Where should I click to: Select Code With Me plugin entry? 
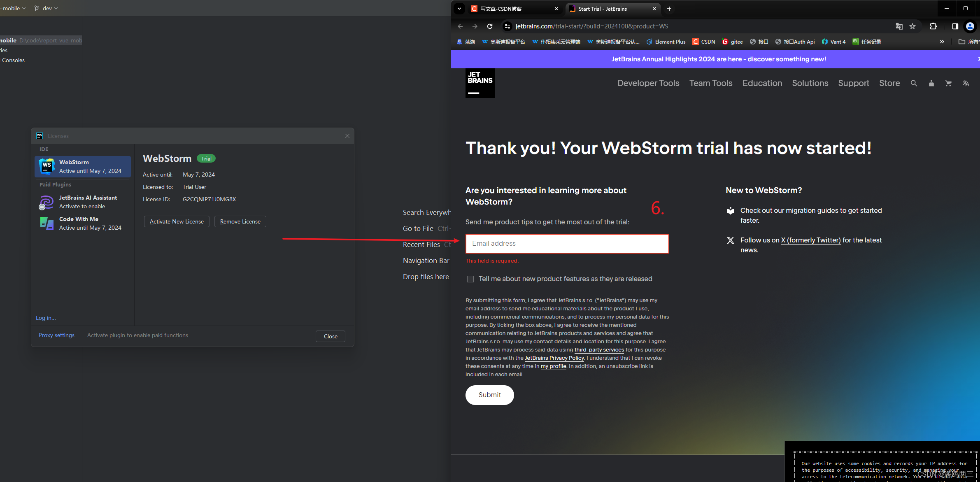point(83,224)
